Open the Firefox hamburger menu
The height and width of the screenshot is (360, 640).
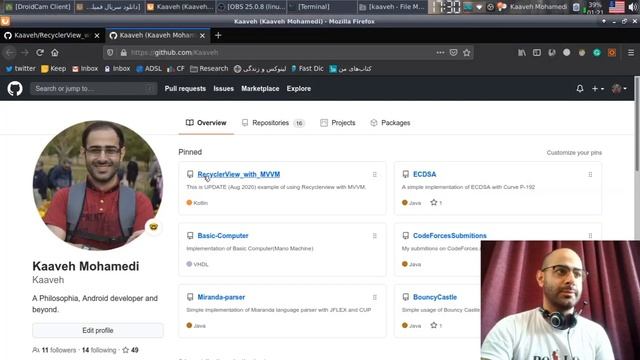click(631, 52)
